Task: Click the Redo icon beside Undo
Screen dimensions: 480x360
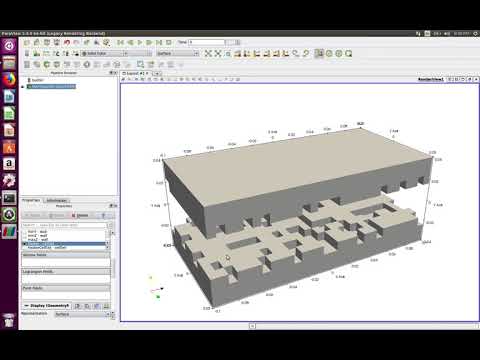Action: [x=76, y=42]
